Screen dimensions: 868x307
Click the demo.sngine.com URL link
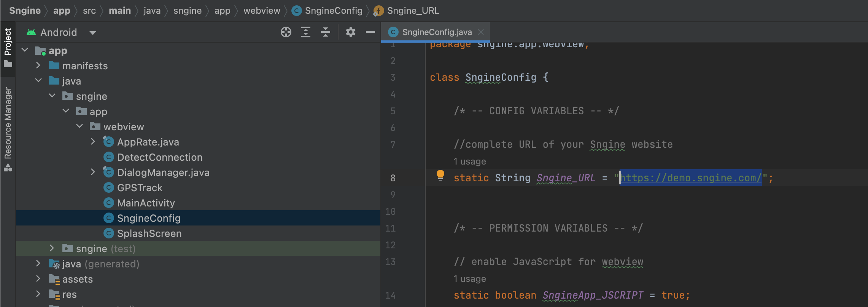click(x=691, y=178)
